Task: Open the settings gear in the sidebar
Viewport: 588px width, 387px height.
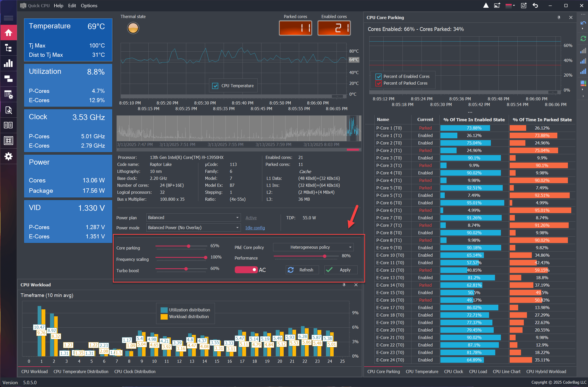Action: click(9, 156)
